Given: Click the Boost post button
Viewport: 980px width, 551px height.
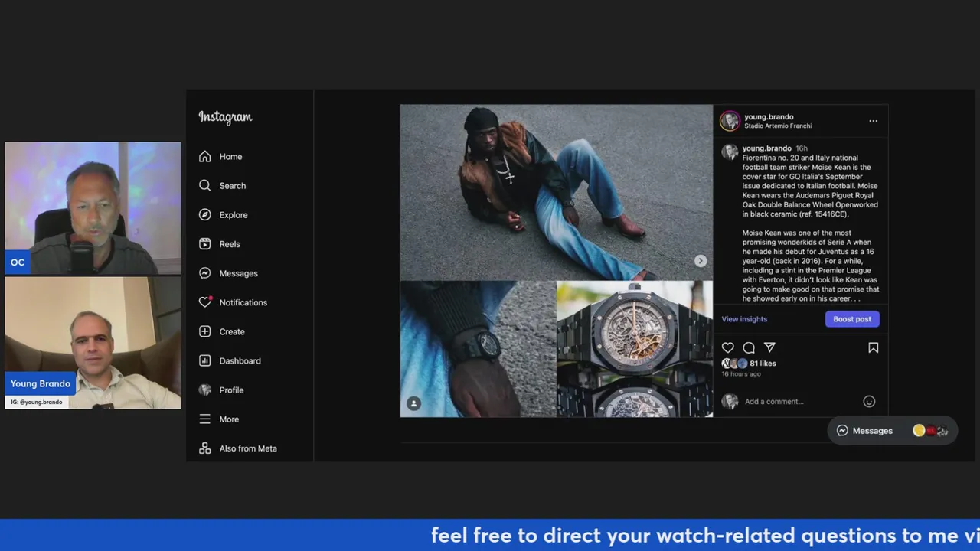Looking at the screenshot, I should [x=852, y=319].
